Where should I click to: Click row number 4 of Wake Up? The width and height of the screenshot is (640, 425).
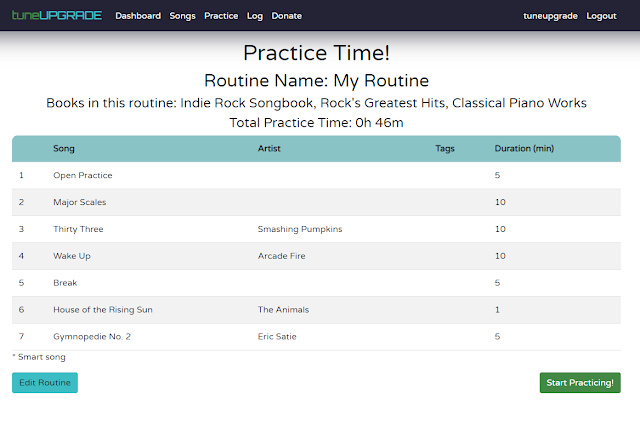tap(21, 256)
